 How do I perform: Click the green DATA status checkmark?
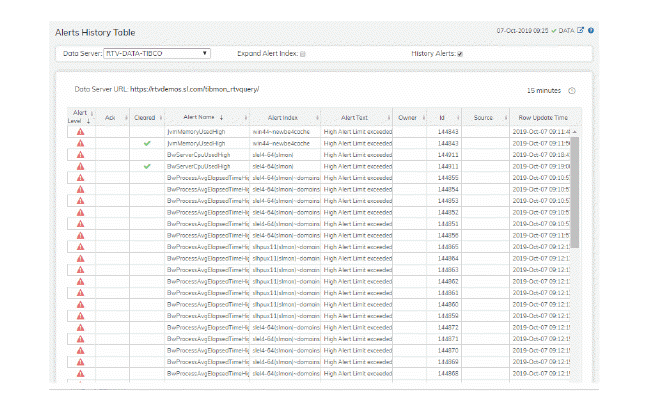coord(554,31)
